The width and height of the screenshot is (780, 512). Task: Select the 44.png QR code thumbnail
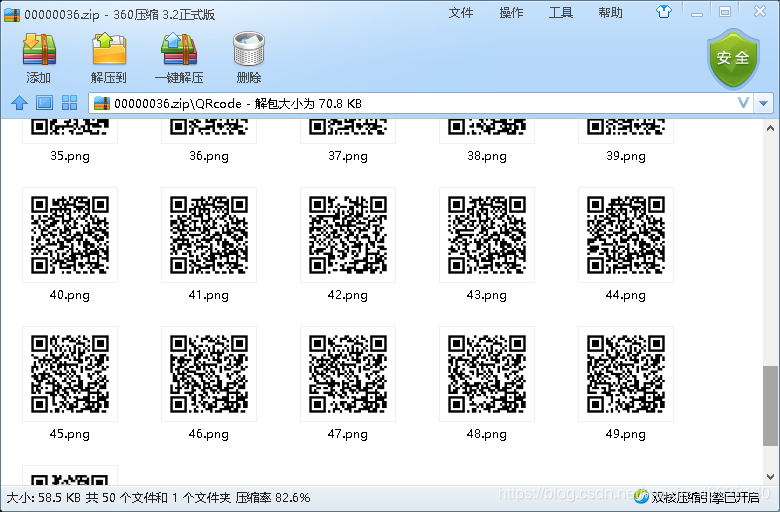tap(626, 235)
